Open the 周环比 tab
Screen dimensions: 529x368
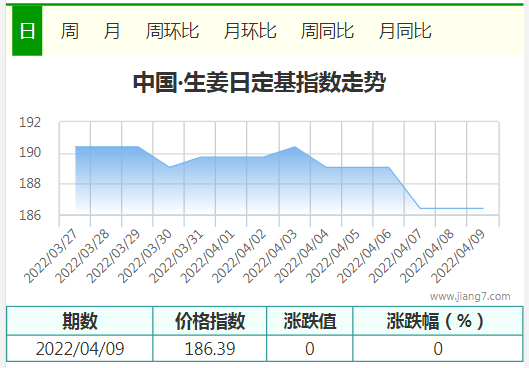(x=172, y=31)
